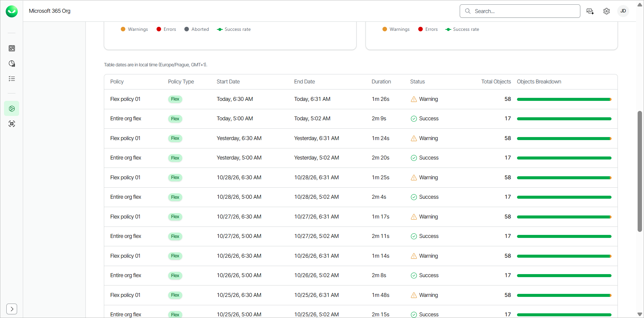
Task: Click 'Entire org flex' in 10/26/26 row
Action: [x=126, y=275]
